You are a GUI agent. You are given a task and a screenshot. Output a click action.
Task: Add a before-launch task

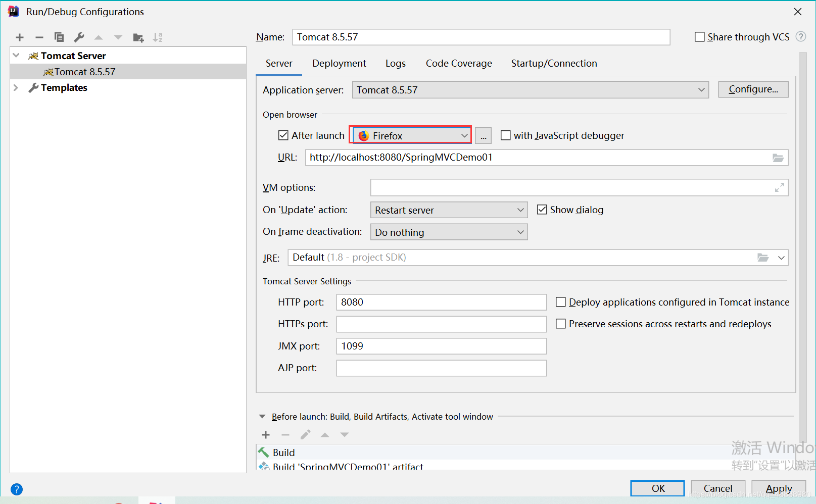pos(266,435)
